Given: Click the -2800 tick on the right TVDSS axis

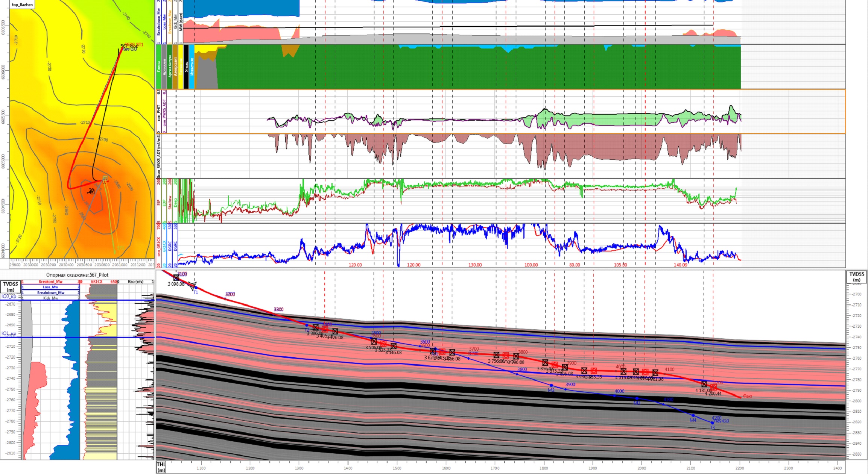Looking at the screenshot, I should point(857,401).
